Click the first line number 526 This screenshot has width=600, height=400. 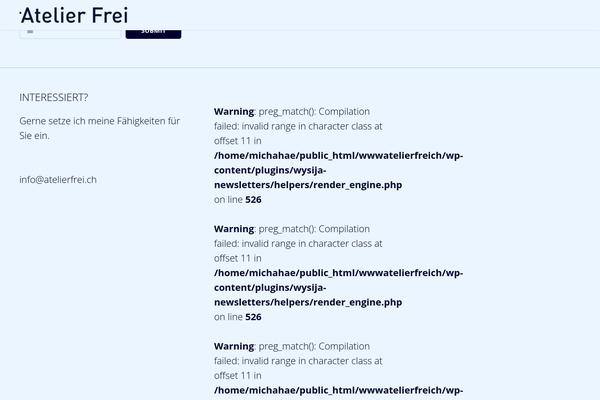pos(253,199)
